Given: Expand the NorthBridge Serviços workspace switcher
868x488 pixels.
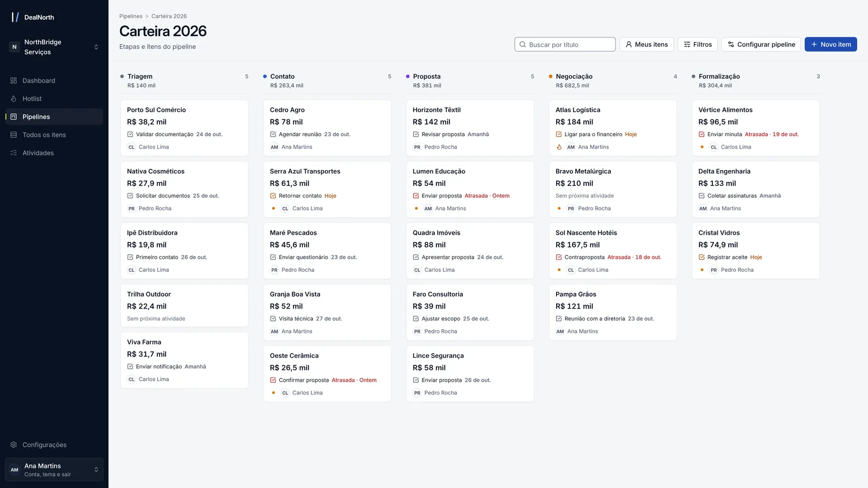Looking at the screenshot, I should coord(54,47).
